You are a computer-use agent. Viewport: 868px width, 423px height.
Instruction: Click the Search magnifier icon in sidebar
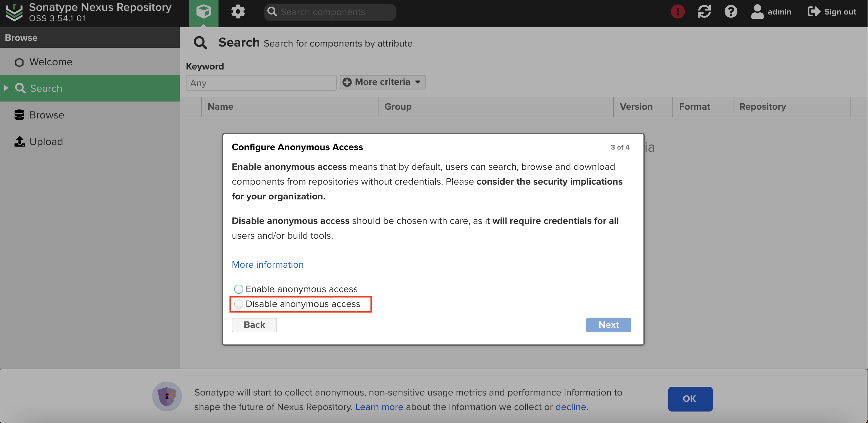pyautogui.click(x=20, y=88)
